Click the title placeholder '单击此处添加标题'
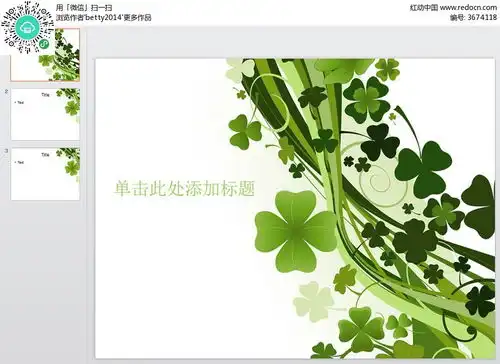This screenshot has width=500, height=364. point(184,189)
